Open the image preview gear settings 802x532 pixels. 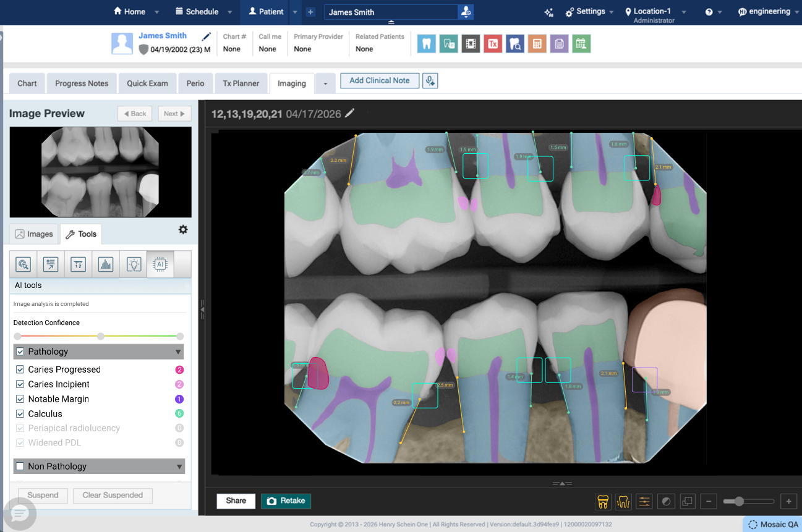(183, 229)
